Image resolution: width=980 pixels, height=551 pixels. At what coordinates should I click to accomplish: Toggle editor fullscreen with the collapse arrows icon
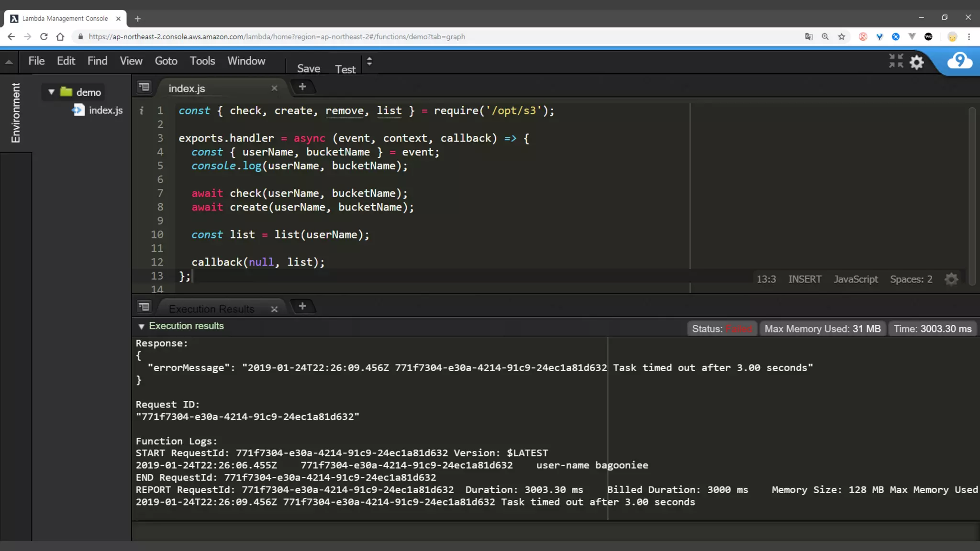896,61
